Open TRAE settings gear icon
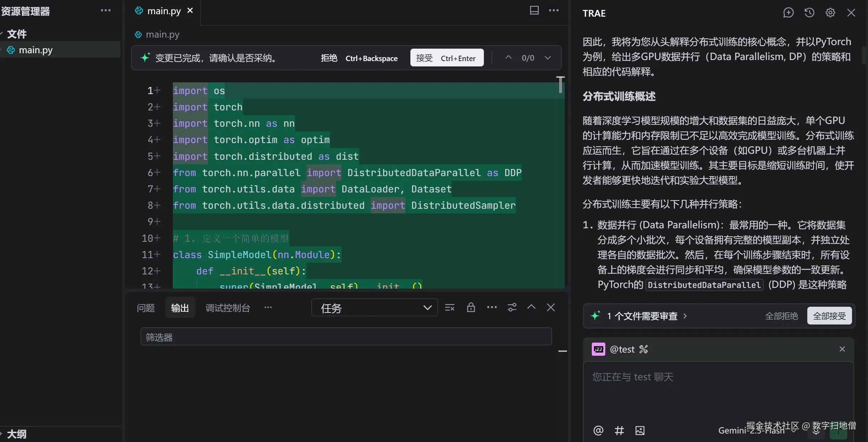The width and height of the screenshot is (868, 442). click(x=830, y=13)
